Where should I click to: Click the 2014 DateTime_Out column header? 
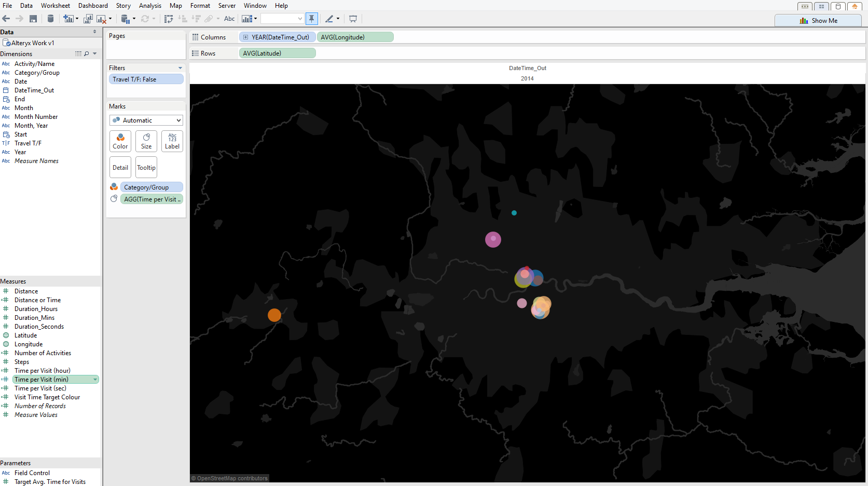[527, 78]
